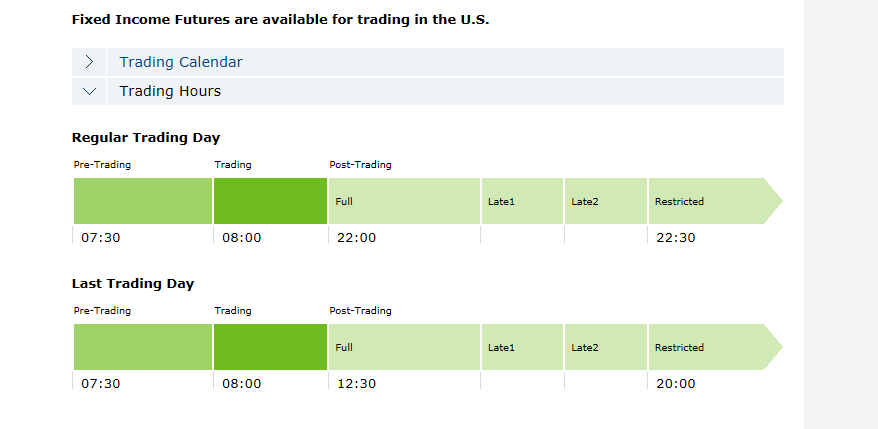Click the 20:00 restricted time label
The height and width of the screenshot is (429, 878).
[676, 384]
